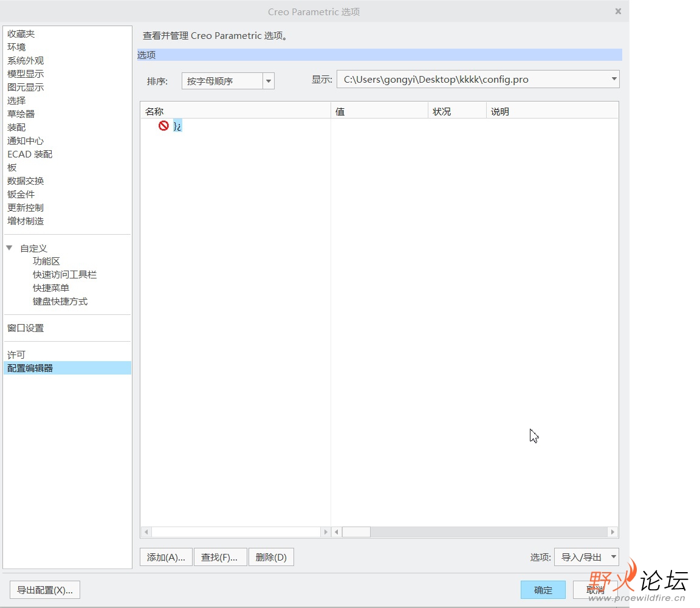Click the 按字母顺序 sort field
This screenshot has width=700, height=608.
pyautogui.click(x=222, y=81)
